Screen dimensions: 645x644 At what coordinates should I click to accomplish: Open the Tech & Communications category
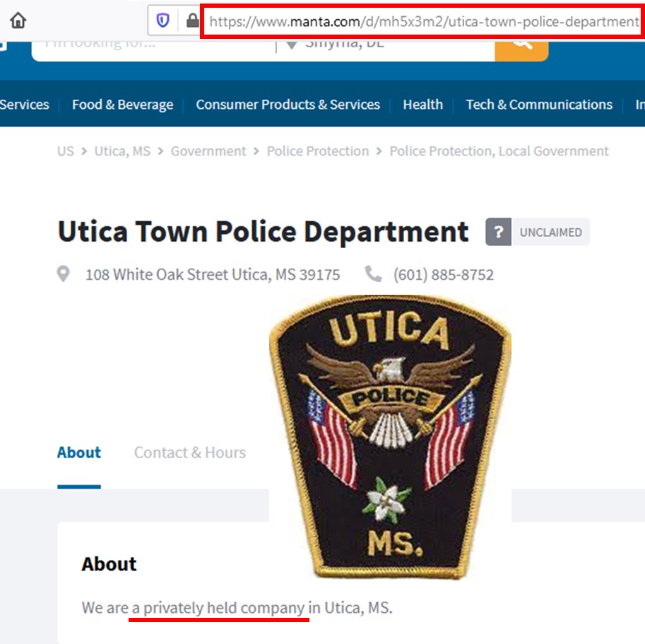[538, 104]
